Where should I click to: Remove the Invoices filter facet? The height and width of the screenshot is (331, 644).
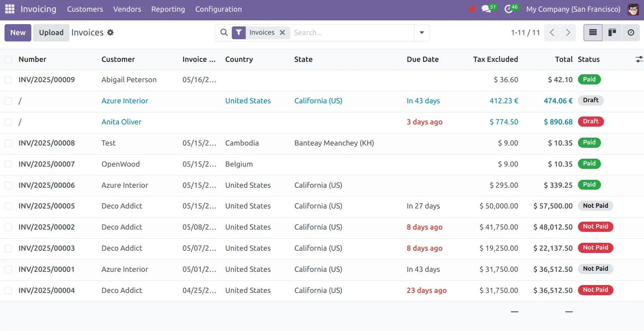coord(282,32)
